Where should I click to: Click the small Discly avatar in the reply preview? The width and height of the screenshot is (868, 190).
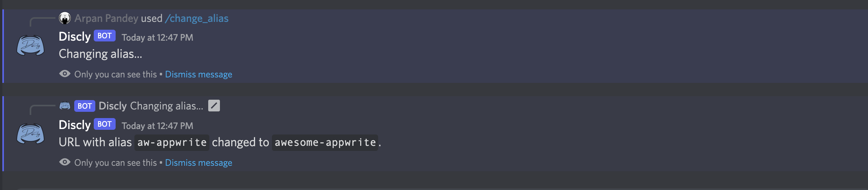pos(65,106)
